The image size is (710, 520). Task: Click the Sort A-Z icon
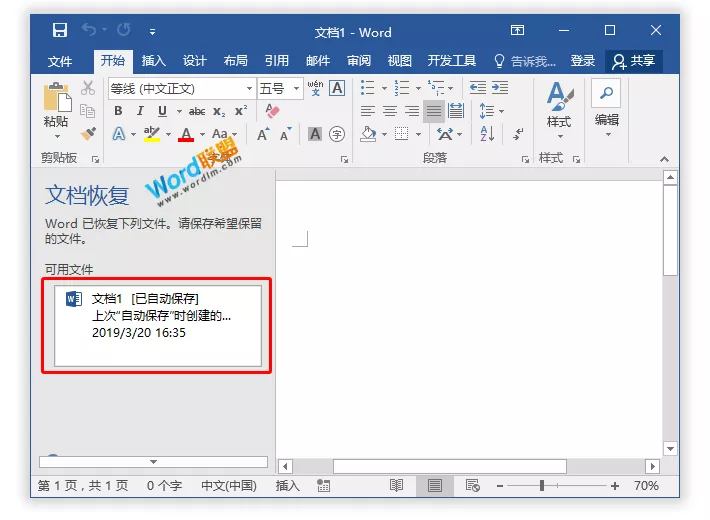coord(487,134)
